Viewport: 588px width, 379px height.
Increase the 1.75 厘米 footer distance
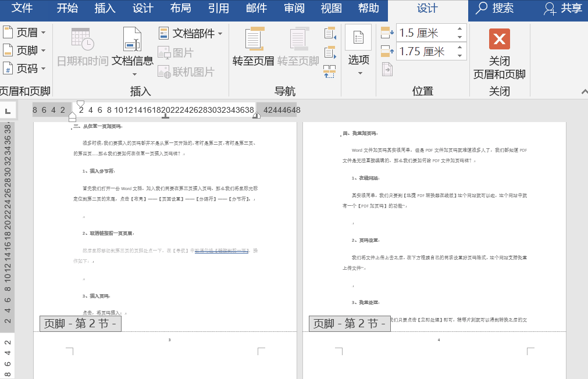(x=459, y=47)
